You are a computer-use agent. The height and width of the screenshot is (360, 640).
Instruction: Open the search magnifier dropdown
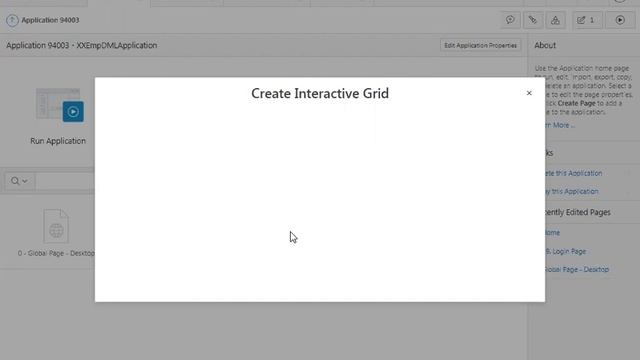(20, 181)
